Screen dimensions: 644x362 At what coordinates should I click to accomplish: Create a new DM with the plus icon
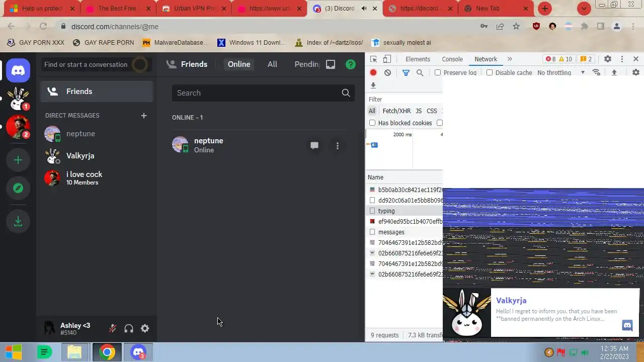tap(143, 116)
